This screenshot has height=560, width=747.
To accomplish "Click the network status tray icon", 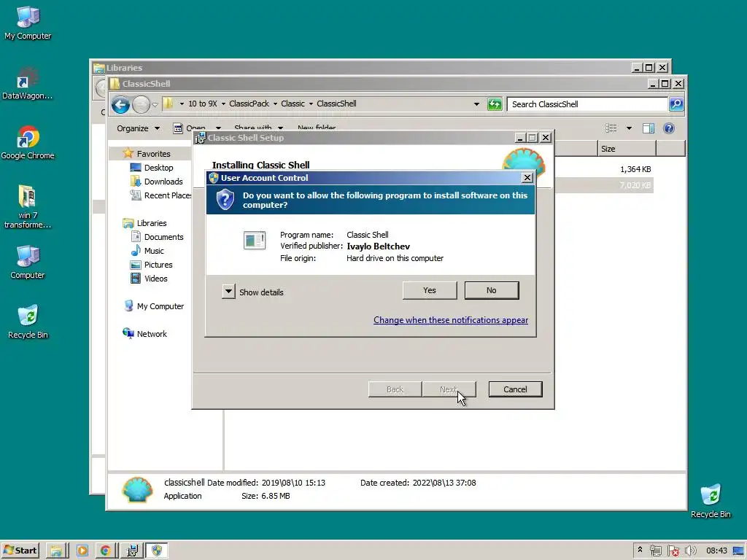I will tap(656, 551).
